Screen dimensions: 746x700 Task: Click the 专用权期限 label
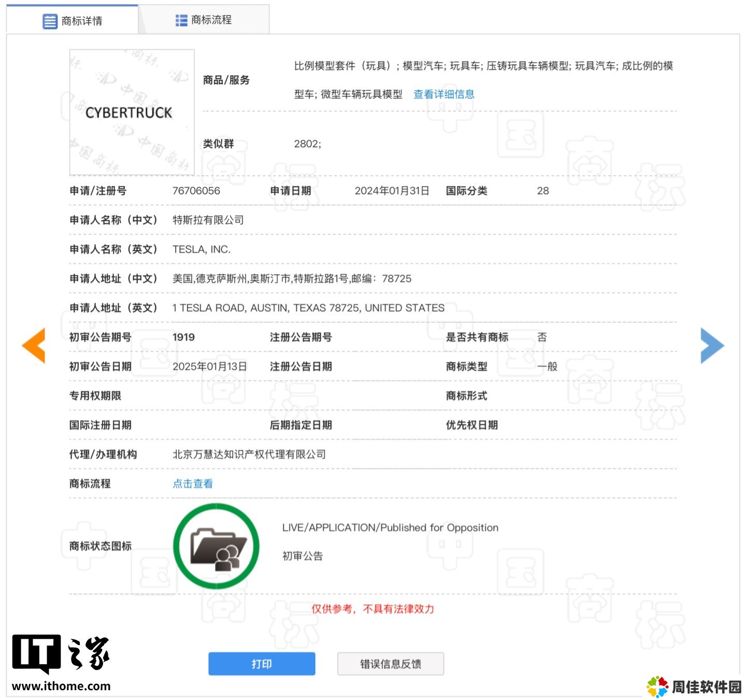click(95, 396)
